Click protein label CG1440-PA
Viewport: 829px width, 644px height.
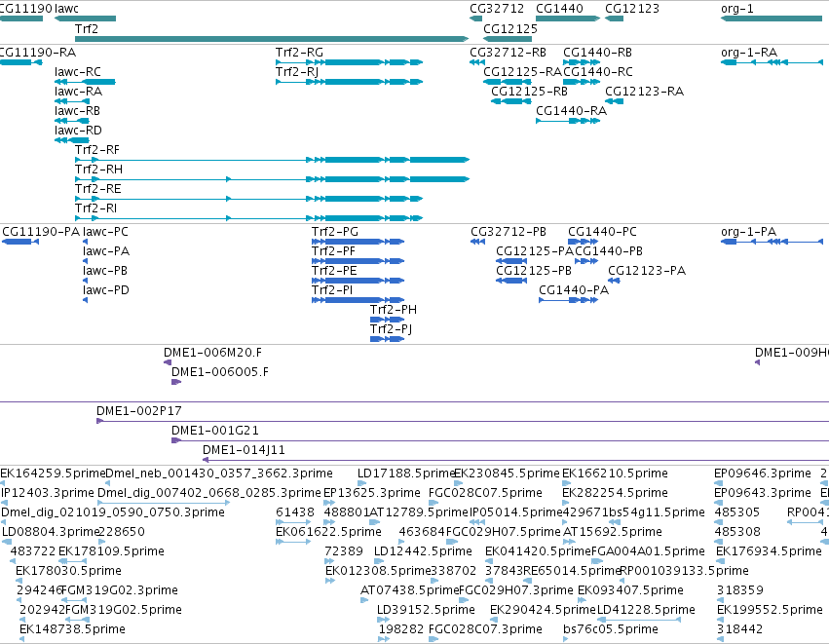[x=574, y=290]
